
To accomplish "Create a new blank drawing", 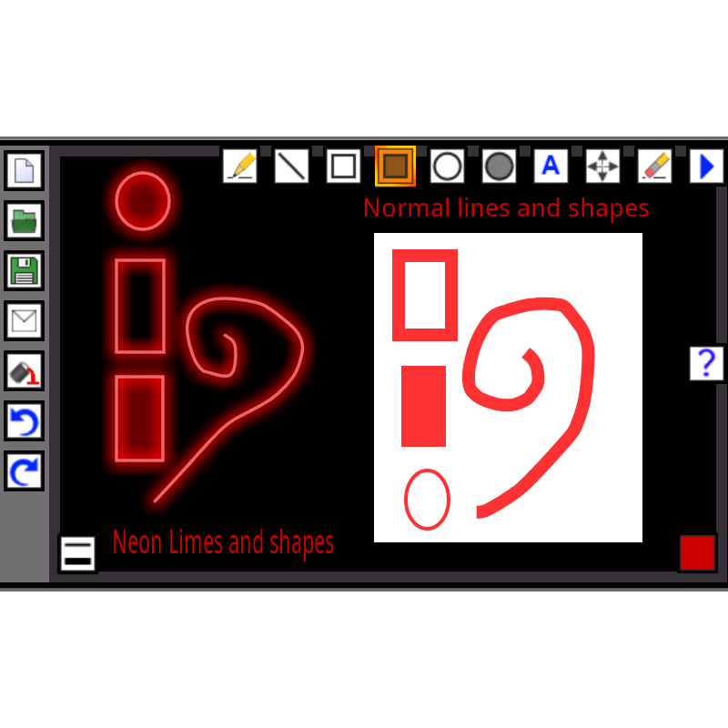I will [25, 170].
